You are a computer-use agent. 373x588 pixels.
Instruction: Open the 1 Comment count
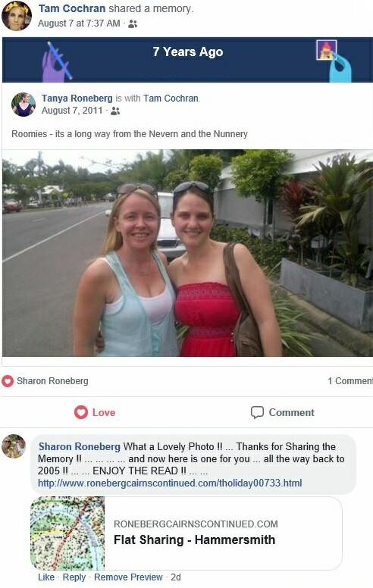point(349,381)
